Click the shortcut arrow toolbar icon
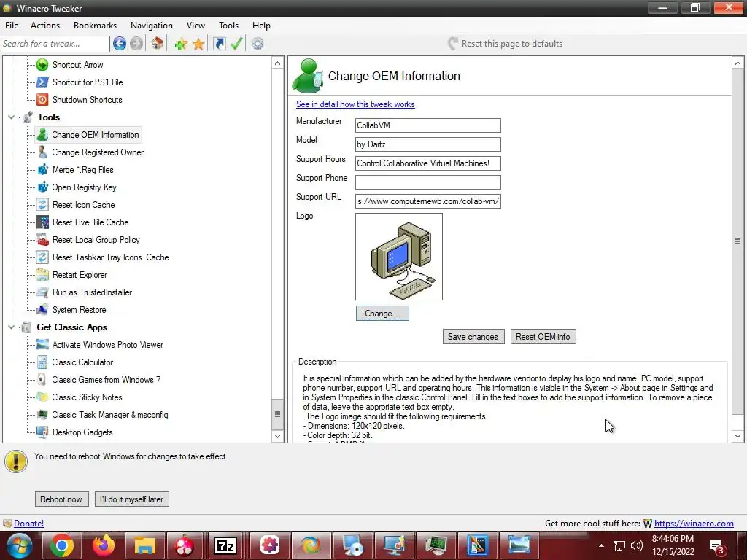Image resolution: width=747 pixels, height=560 pixels. click(219, 44)
